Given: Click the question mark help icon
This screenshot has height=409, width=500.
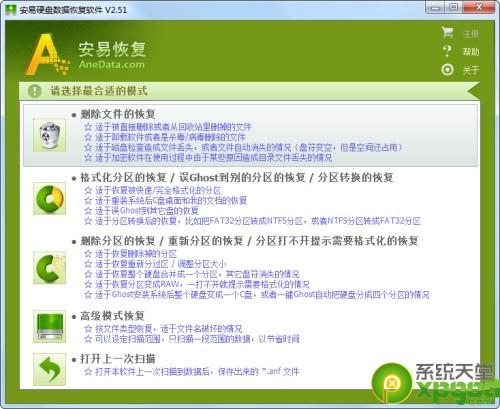Looking at the screenshot, I should tap(447, 51).
